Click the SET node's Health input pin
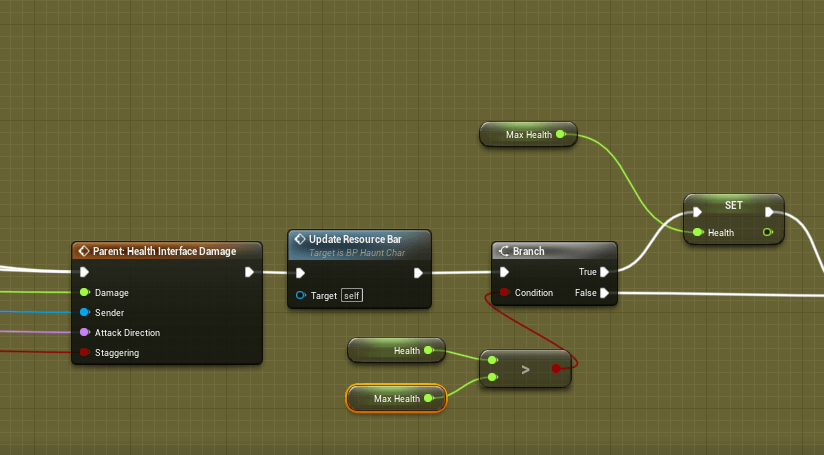824x455 pixels. click(697, 233)
